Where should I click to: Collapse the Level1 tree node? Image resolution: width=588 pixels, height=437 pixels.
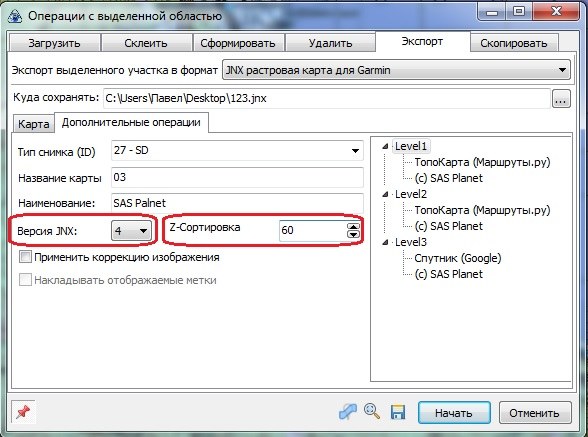point(385,146)
